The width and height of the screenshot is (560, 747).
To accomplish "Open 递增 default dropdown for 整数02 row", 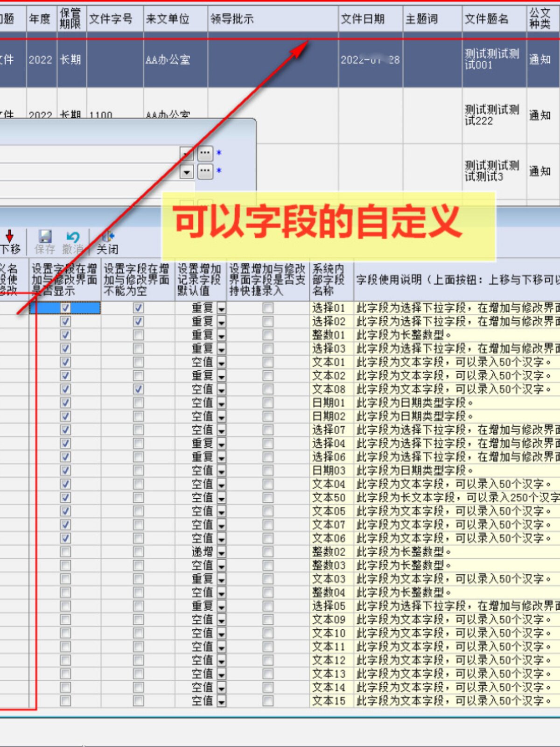I will tap(221, 552).
